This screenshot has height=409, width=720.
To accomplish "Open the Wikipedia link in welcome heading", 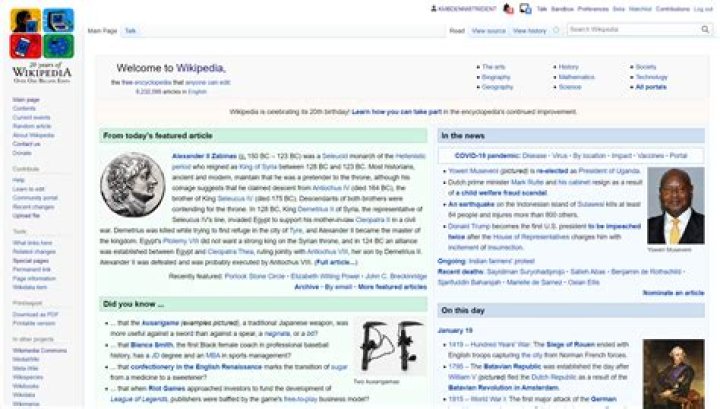I will (200, 68).
